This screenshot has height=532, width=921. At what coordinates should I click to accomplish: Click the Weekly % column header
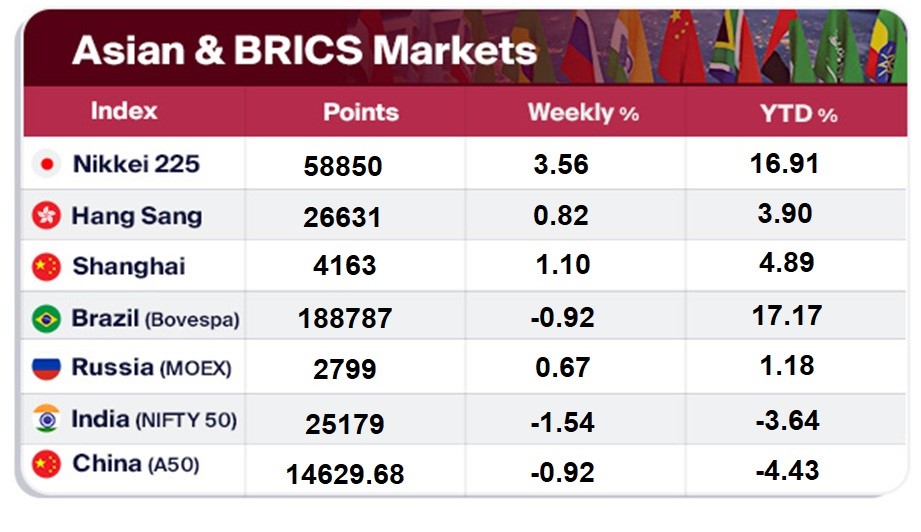583,113
